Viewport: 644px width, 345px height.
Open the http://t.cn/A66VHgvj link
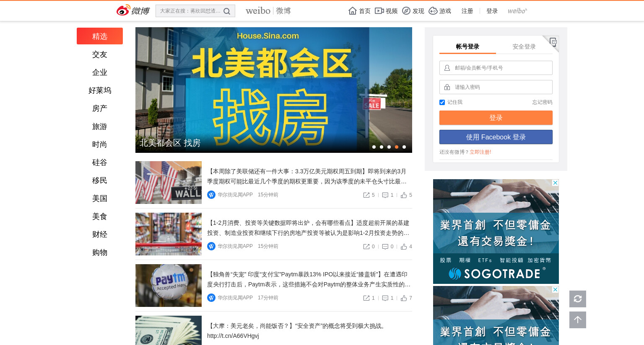point(233,336)
